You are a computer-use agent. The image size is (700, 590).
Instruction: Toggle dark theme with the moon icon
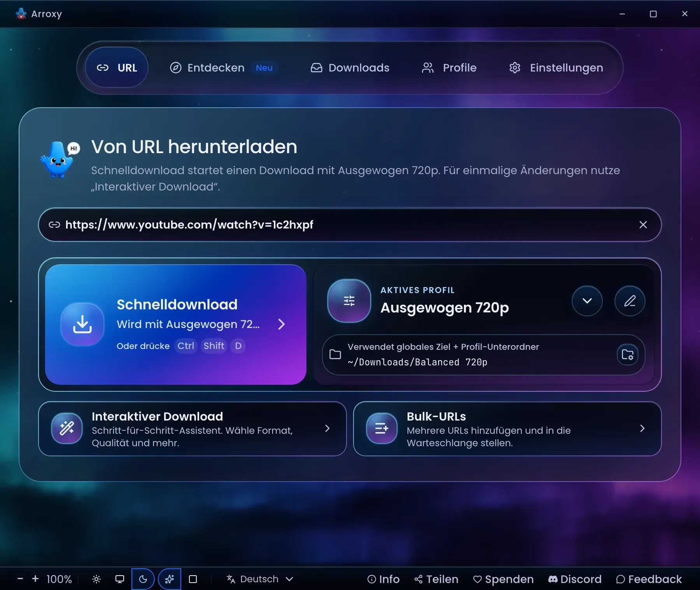(143, 579)
